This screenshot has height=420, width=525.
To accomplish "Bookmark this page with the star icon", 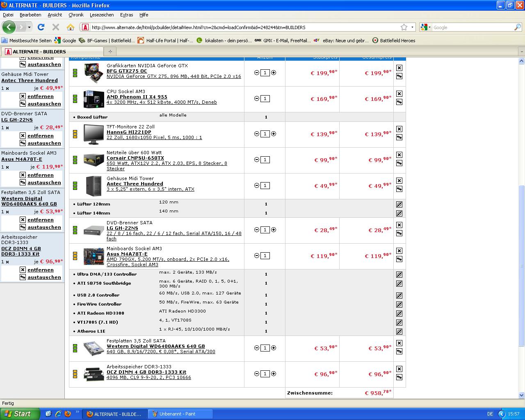I will click(404, 27).
